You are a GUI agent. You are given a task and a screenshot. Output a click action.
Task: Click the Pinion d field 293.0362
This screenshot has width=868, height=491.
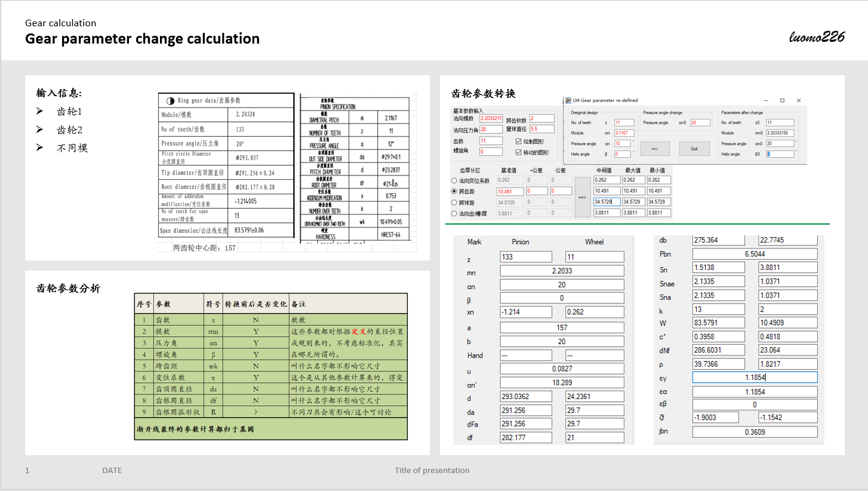[x=526, y=397]
